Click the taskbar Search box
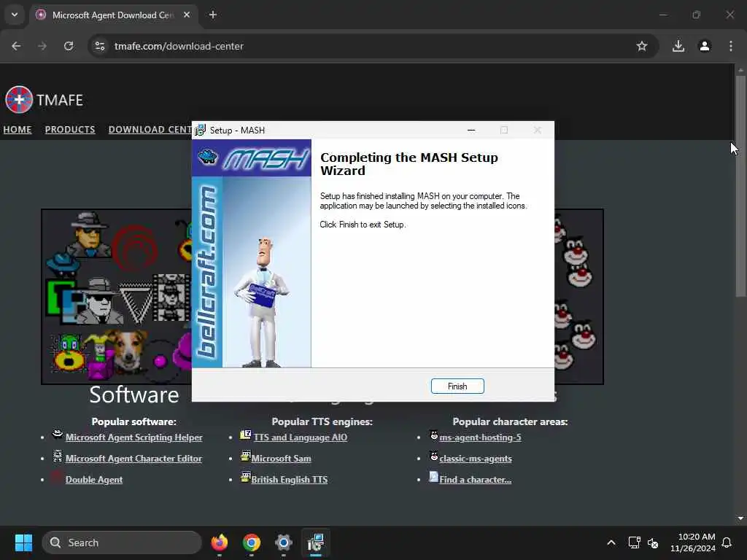This screenshot has width=747, height=560. (122, 542)
